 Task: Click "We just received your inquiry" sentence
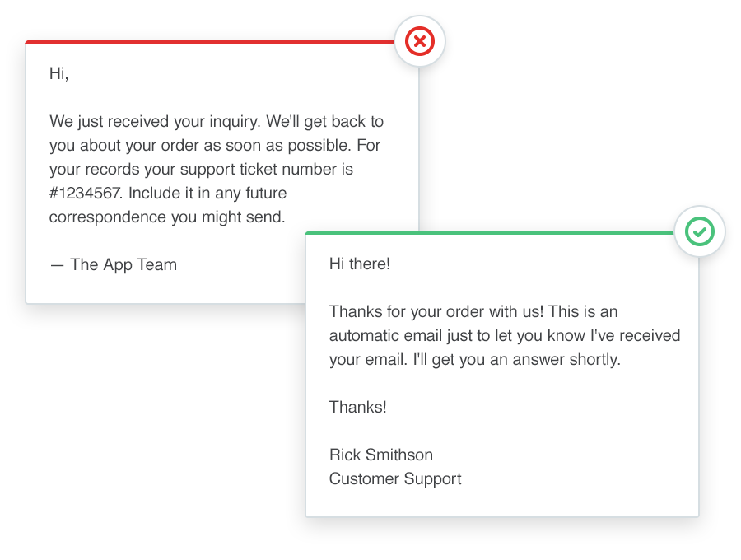155,122
